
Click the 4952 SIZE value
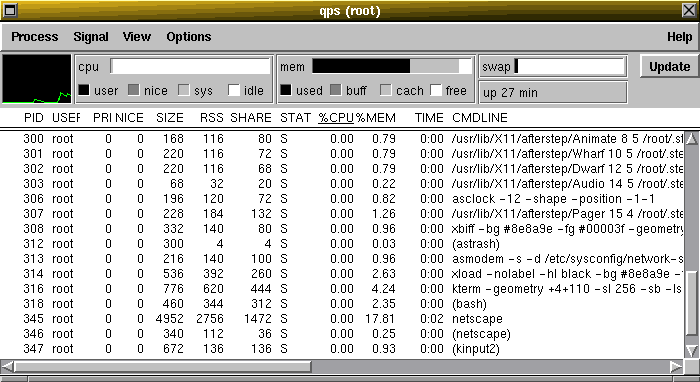point(170,319)
